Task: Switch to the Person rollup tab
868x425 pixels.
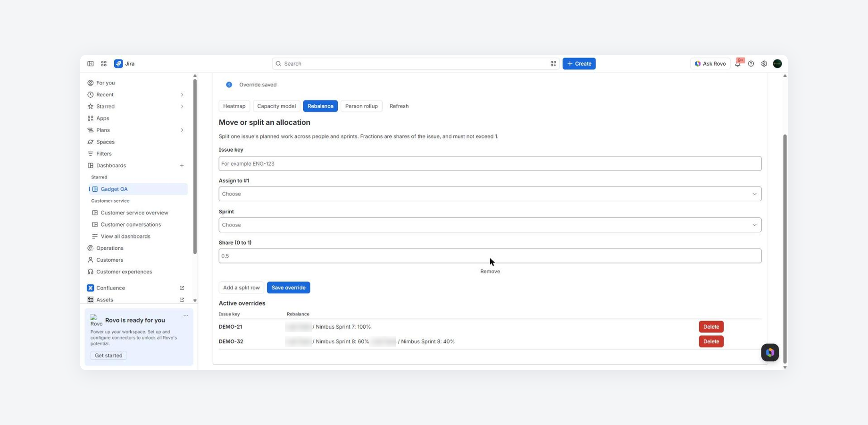Action: pyautogui.click(x=361, y=106)
